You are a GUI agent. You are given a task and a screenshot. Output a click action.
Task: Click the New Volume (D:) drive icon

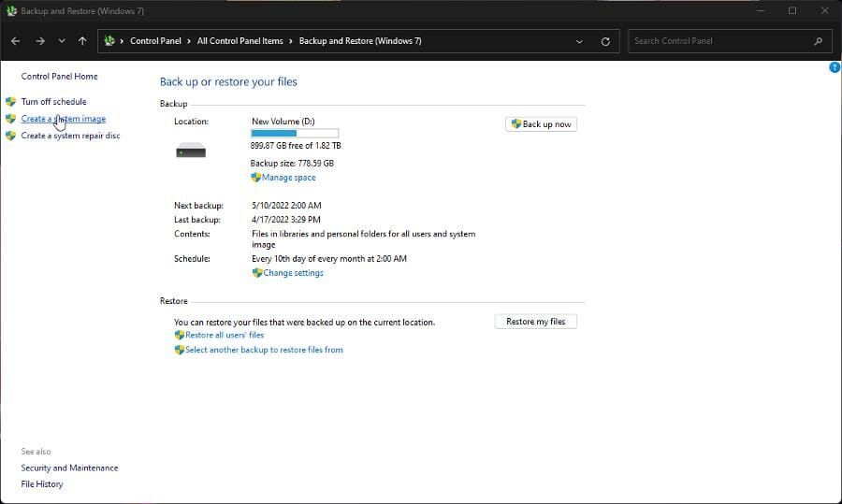[x=191, y=150]
